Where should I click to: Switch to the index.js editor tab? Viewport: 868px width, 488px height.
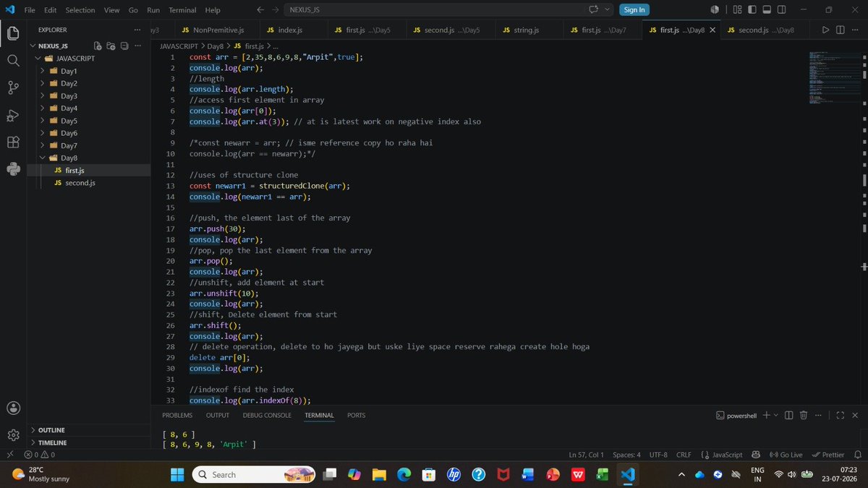[x=289, y=30]
